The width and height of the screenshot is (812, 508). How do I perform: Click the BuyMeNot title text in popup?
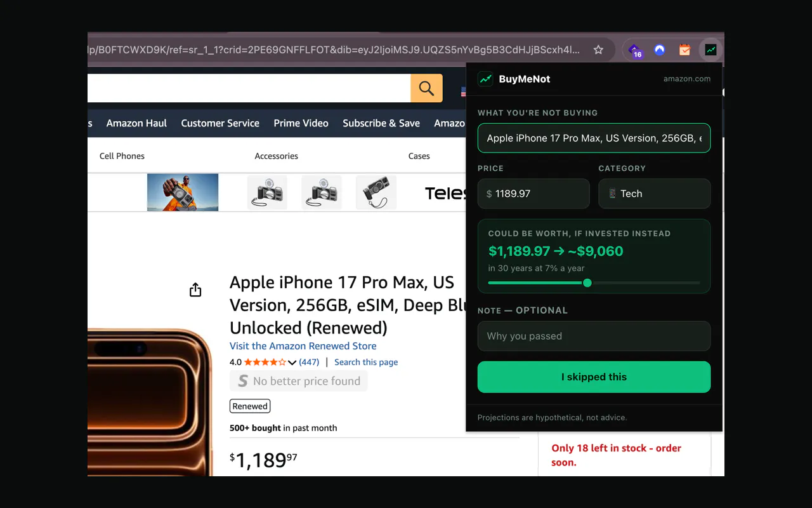click(x=525, y=79)
